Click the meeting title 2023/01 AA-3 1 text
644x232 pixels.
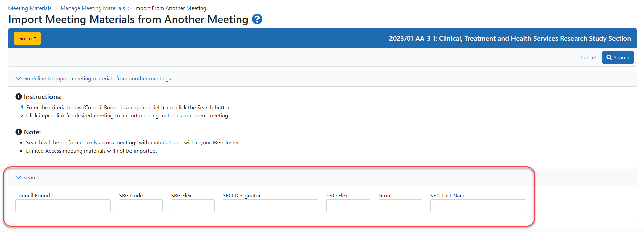[510, 38]
